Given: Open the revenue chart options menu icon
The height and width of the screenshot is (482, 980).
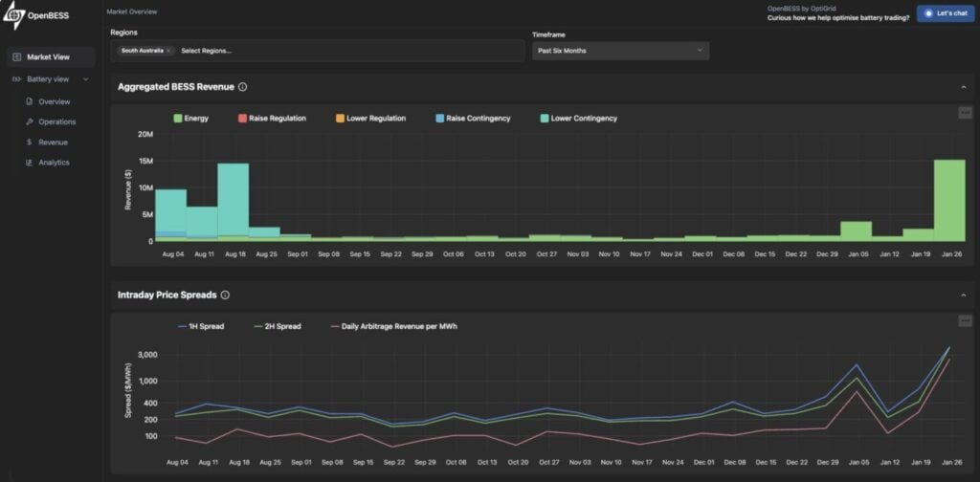Looking at the screenshot, I should tap(965, 113).
